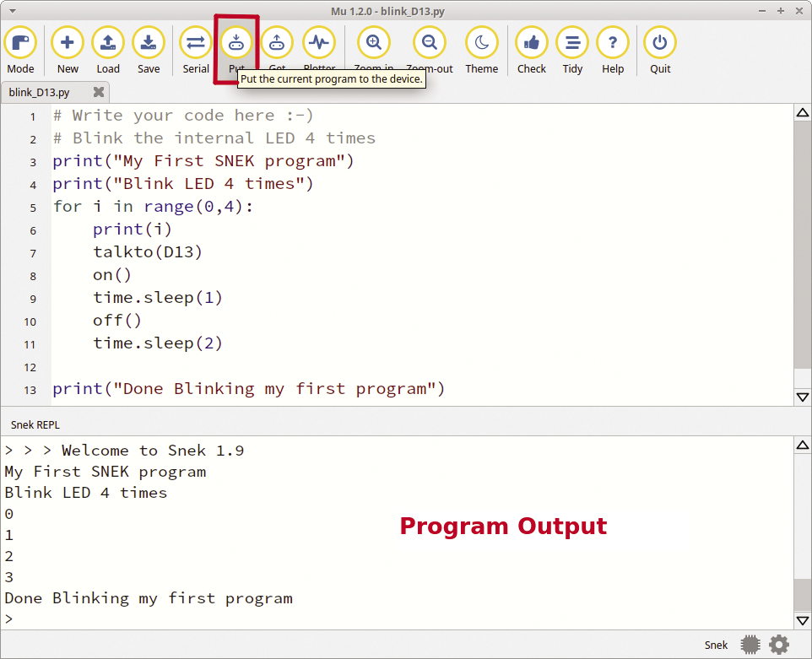This screenshot has width=812, height=659.
Task: Zoom in the editor text
Action: (x=374, y=51)
